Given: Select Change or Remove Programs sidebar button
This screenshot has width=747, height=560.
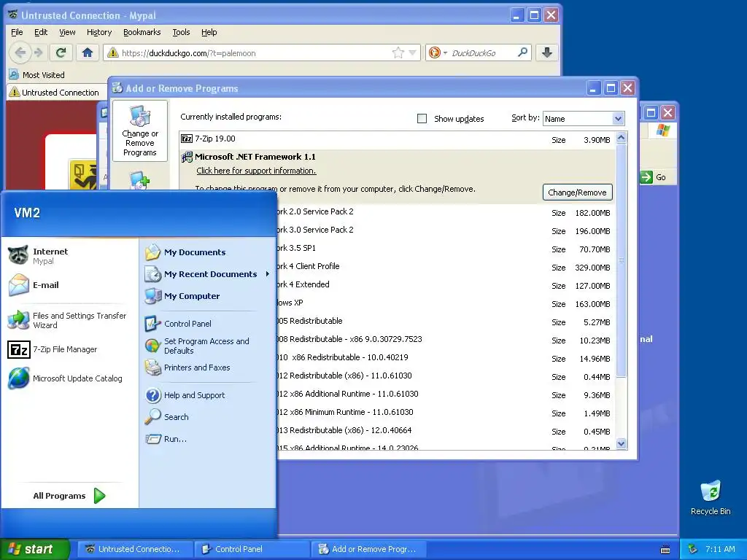Looking at the screenshot, I should point(139,131).
